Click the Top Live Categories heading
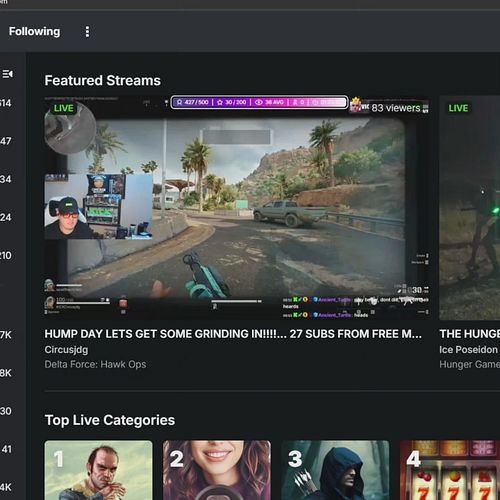The width and height of the screenshot is (500, 500). click(x=110, y=420)
